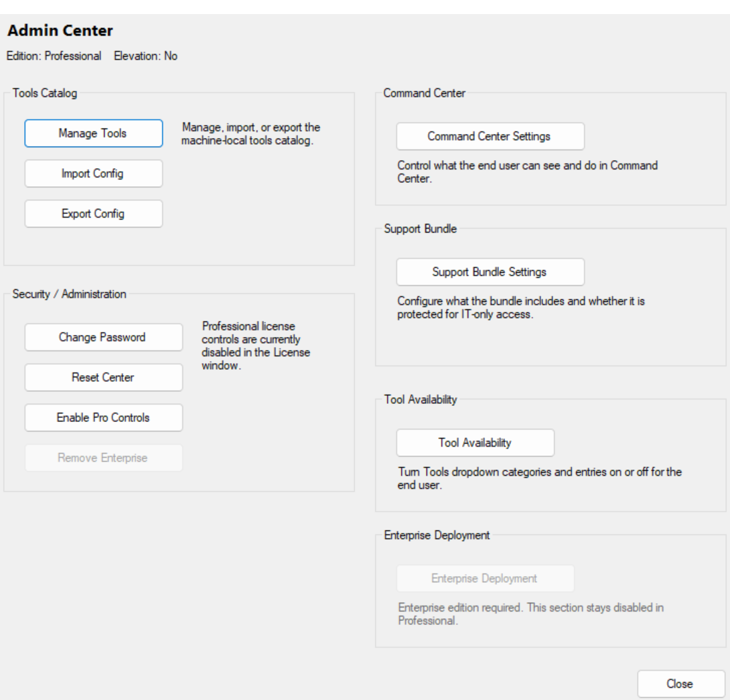This screenshot has width=730, height=700.
Task: Open Change Password in Security section
Action: (x=103, y=338)
